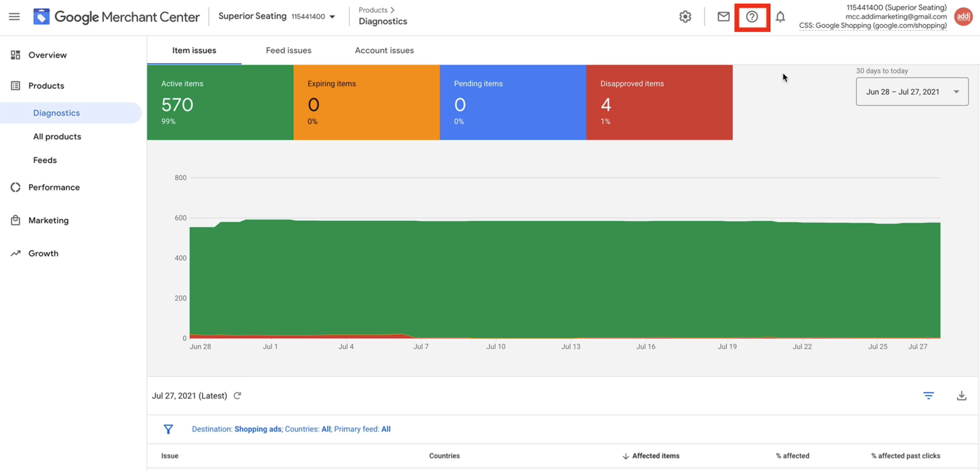Image resolution: width=980 pixels, height=471 pixels.
Task: Select the green Active items card
Action: (220, 102)
